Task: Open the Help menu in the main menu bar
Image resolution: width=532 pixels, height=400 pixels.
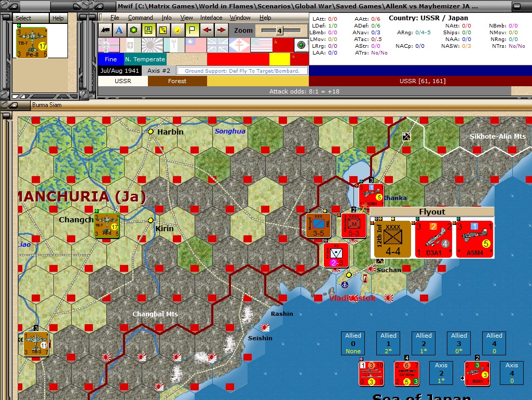Action: 265,18
